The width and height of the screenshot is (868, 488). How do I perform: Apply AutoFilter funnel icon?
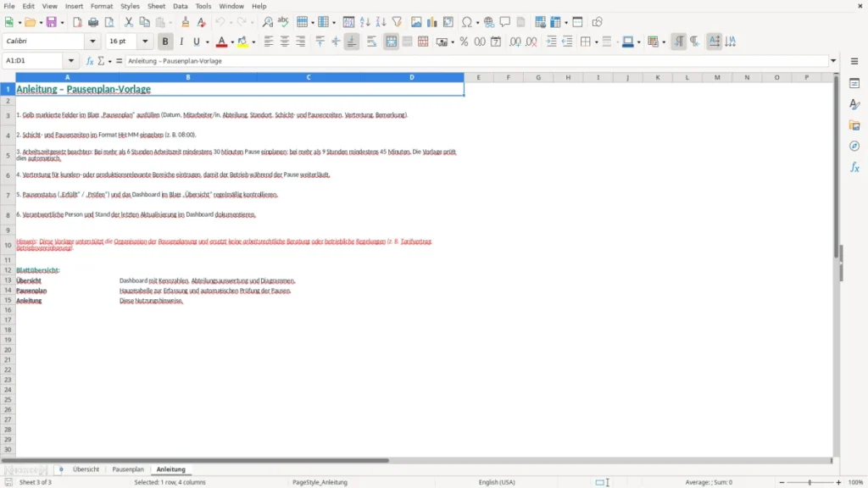pos(397,22)
